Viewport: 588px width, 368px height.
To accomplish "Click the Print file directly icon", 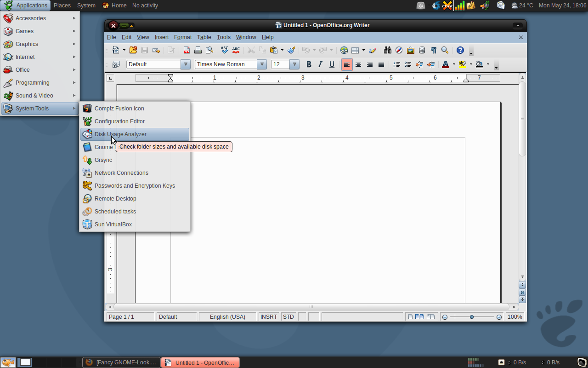I will 198,50.
